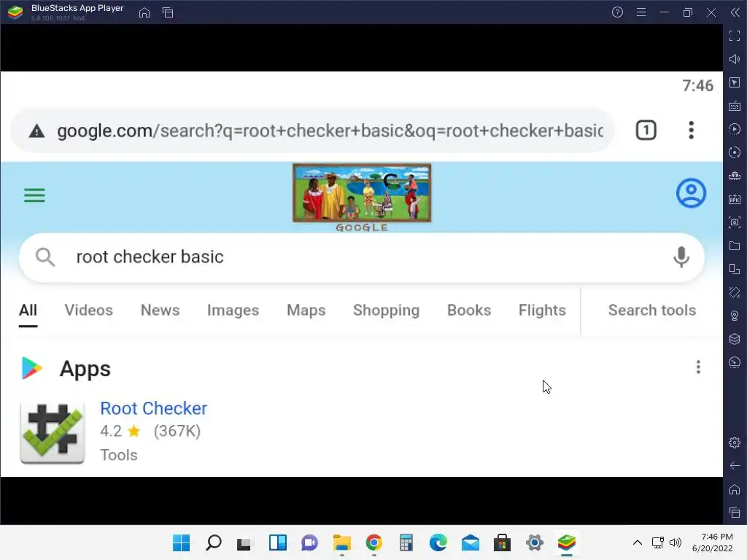Open the Google account profile icon

pos(692,193)
